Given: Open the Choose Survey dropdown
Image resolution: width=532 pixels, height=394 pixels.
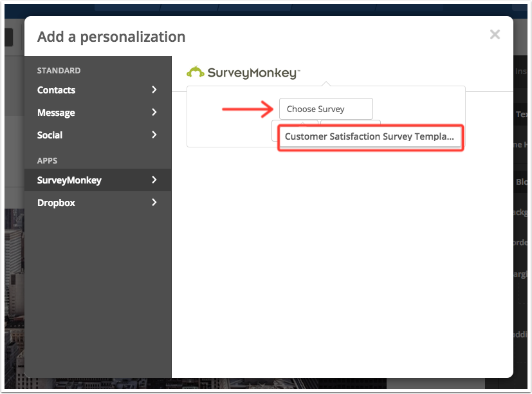Looking at the screenshot, I should coord(326,109).
